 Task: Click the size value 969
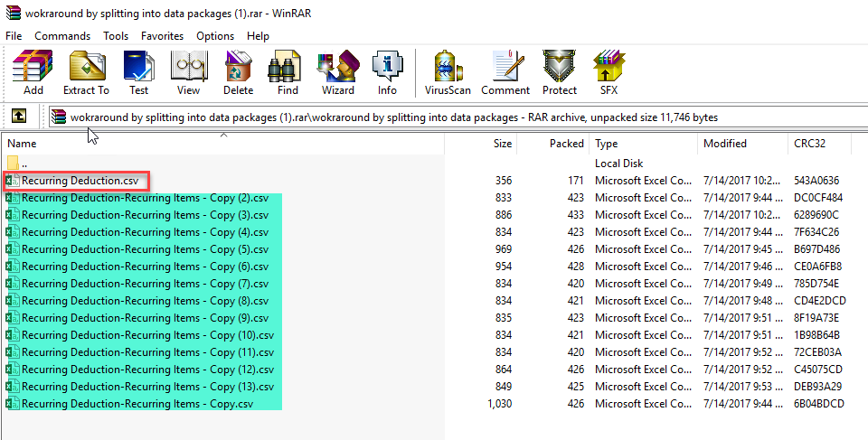(x=504, y=249)
